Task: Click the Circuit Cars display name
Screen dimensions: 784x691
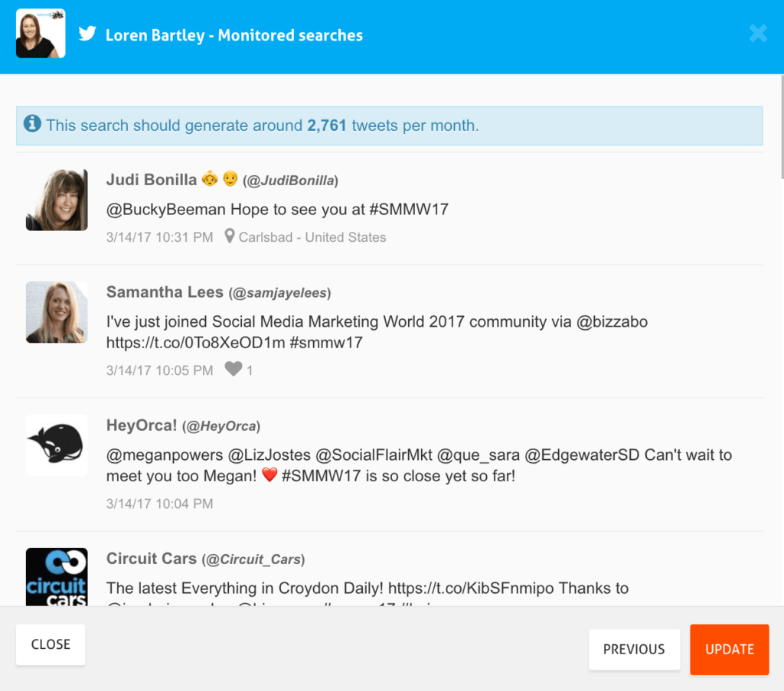Action: click(152, 559)
